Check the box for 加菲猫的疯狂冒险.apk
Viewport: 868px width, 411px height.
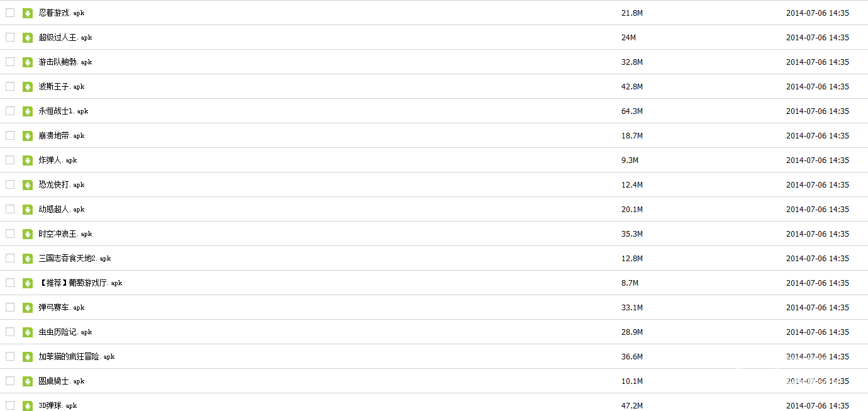(10, 356)
